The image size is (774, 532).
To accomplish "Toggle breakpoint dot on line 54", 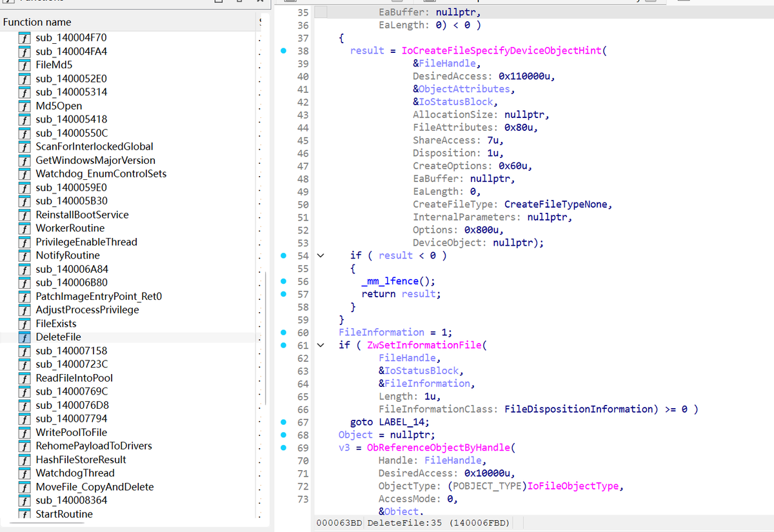I will pos(284,255).
